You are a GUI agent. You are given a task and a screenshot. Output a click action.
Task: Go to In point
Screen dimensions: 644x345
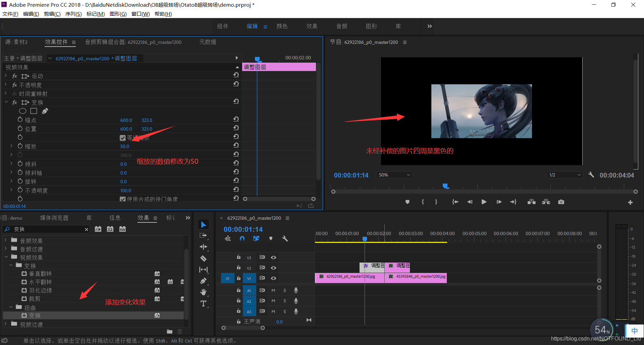click(x=455, y=202)
